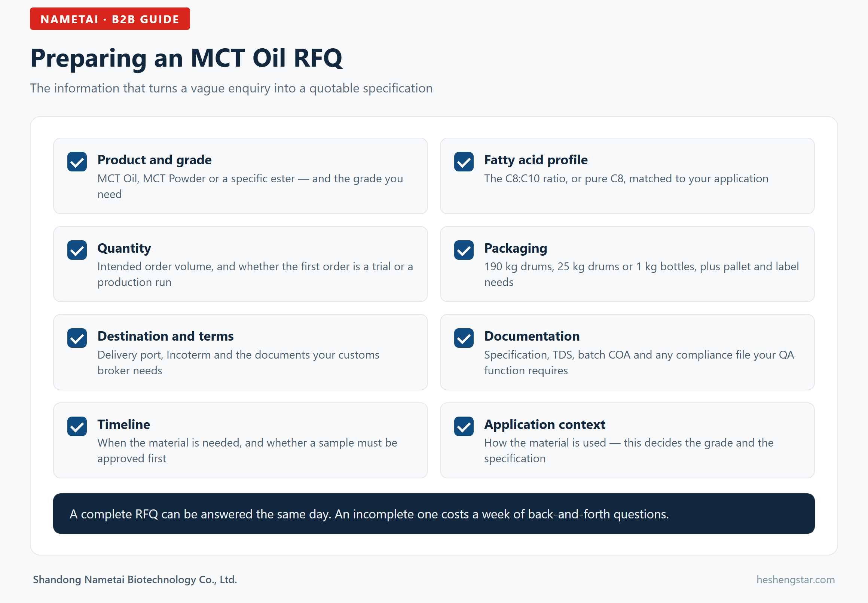
Task: Select the Timeline title text
Action: click(x=123, y=425)
